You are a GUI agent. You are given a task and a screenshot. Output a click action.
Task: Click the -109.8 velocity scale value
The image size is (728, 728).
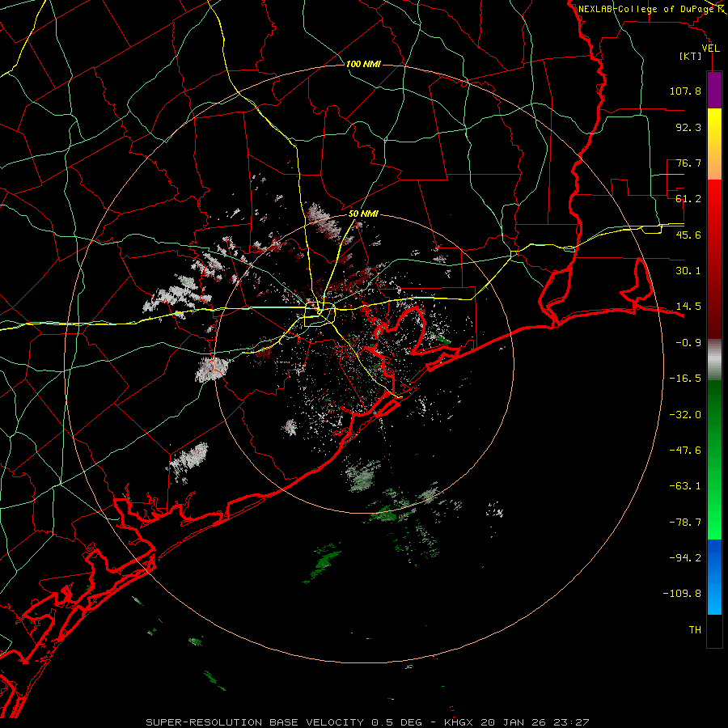click(682, 594)
